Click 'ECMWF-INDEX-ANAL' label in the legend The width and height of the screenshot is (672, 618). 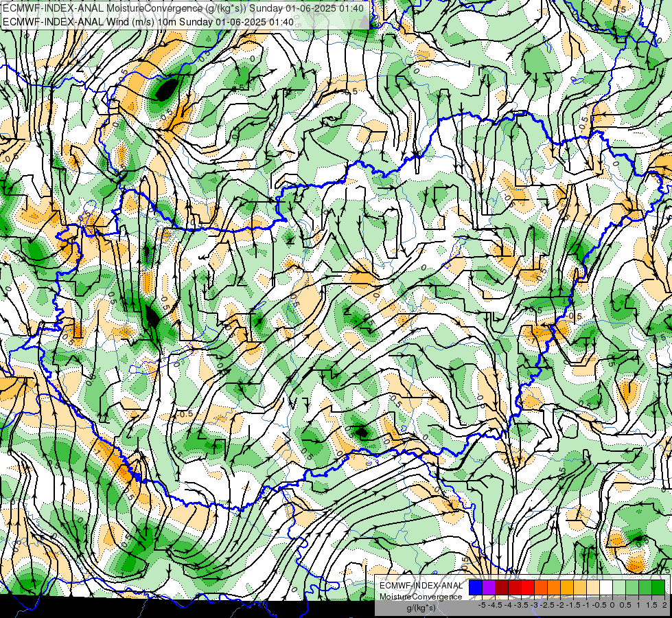tap(421, 586)
